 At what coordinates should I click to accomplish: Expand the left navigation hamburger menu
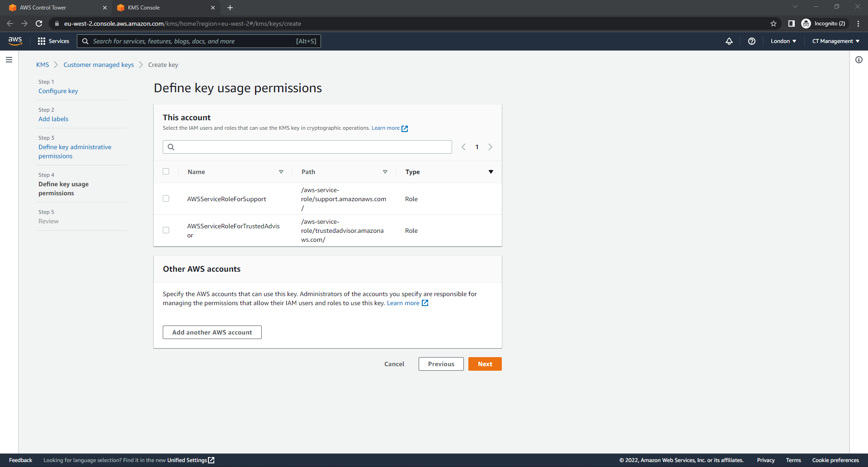[9, 59]
